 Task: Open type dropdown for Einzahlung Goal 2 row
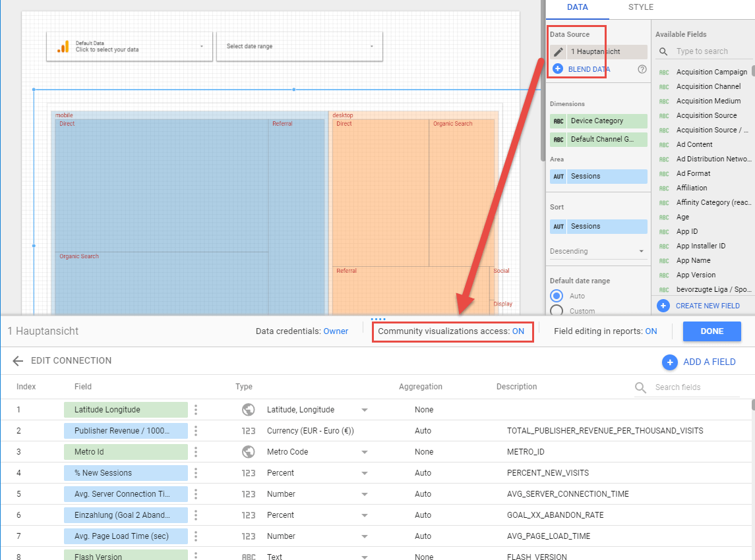tap(365, 515)
